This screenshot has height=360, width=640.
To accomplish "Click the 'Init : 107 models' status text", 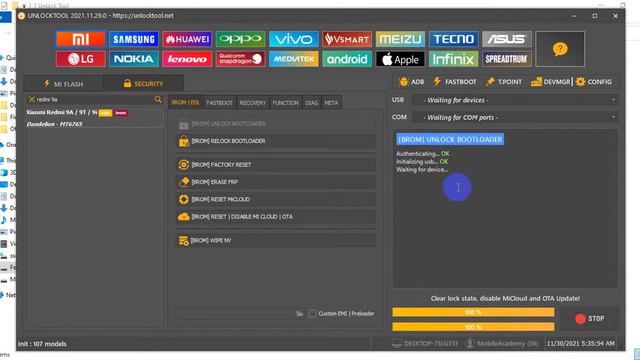I will click(42, 344).
